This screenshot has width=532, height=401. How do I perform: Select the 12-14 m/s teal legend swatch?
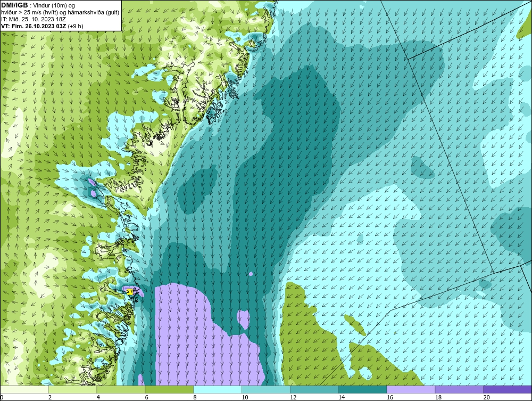[x=314, y=389]
